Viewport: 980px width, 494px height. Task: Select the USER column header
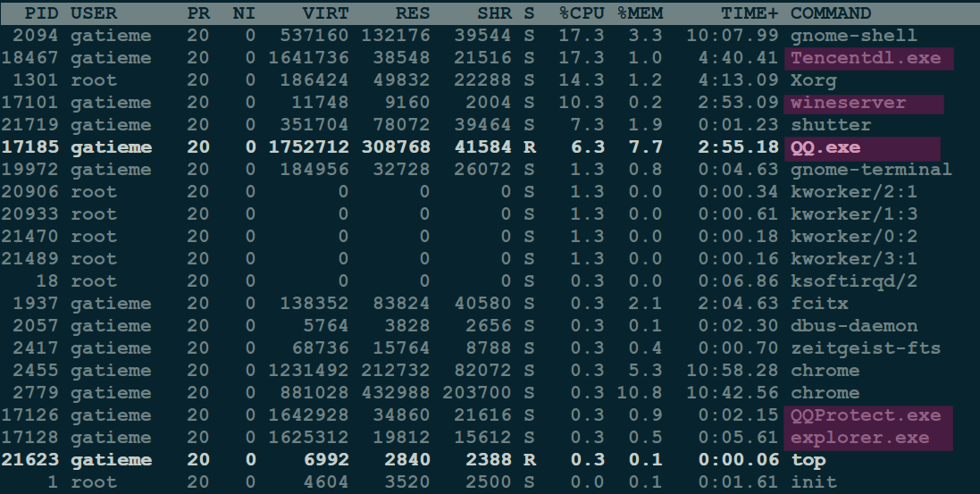click(94, 13)
